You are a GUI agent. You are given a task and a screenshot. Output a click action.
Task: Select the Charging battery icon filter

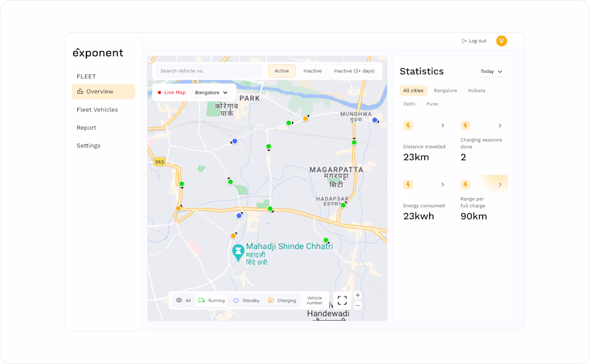tap(271, 300)
